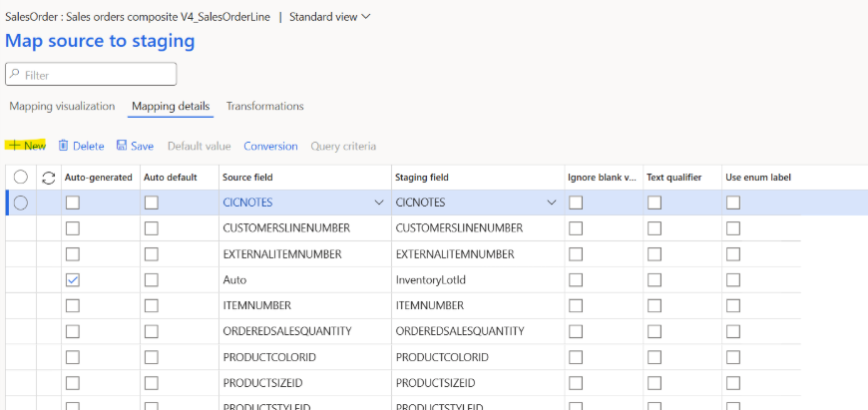Check Ignore blank values for ITEMNUMBER row
The height and width of the screenshot is (410, 868).
tap(576, 305)
